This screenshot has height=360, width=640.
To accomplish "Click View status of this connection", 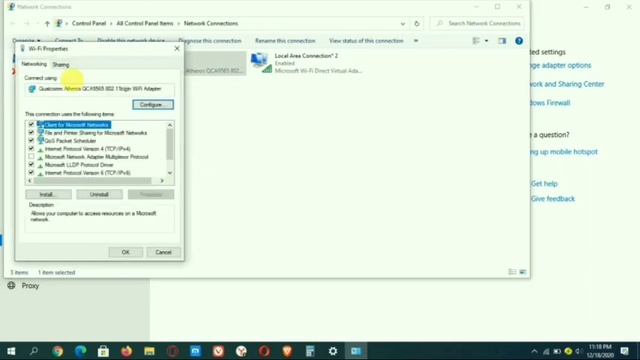I will pyautogui.click(x=366, y=41).
